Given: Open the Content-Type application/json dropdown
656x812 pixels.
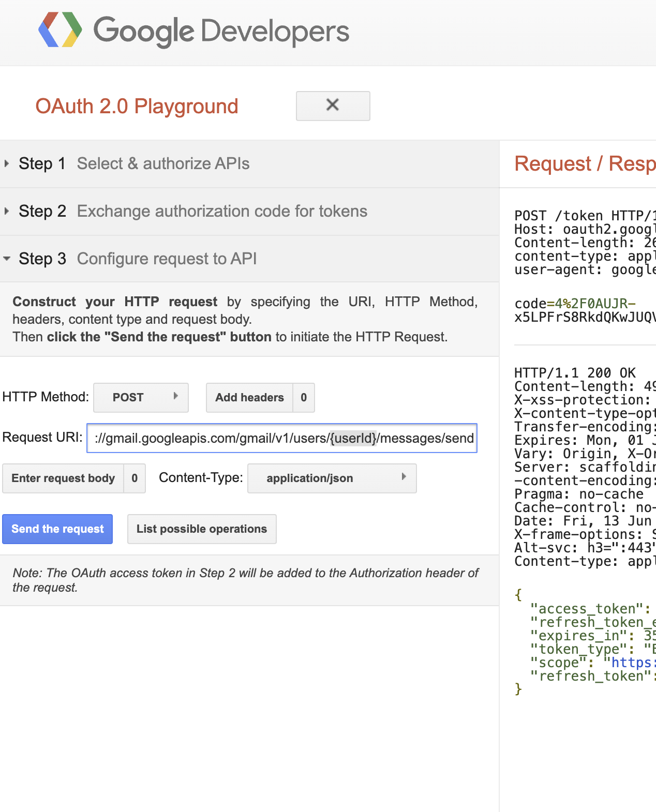Looking at the screenshot, I should pos(332,478).
